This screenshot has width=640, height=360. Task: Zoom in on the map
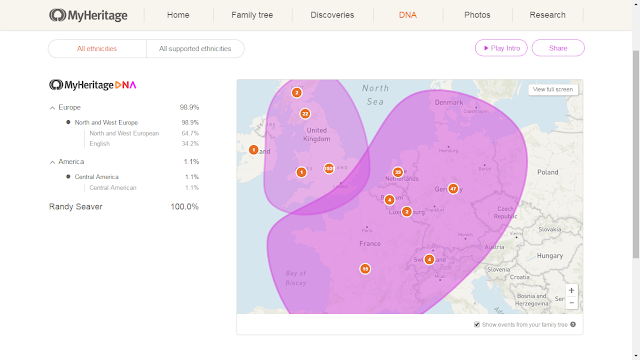coord(571,290)
